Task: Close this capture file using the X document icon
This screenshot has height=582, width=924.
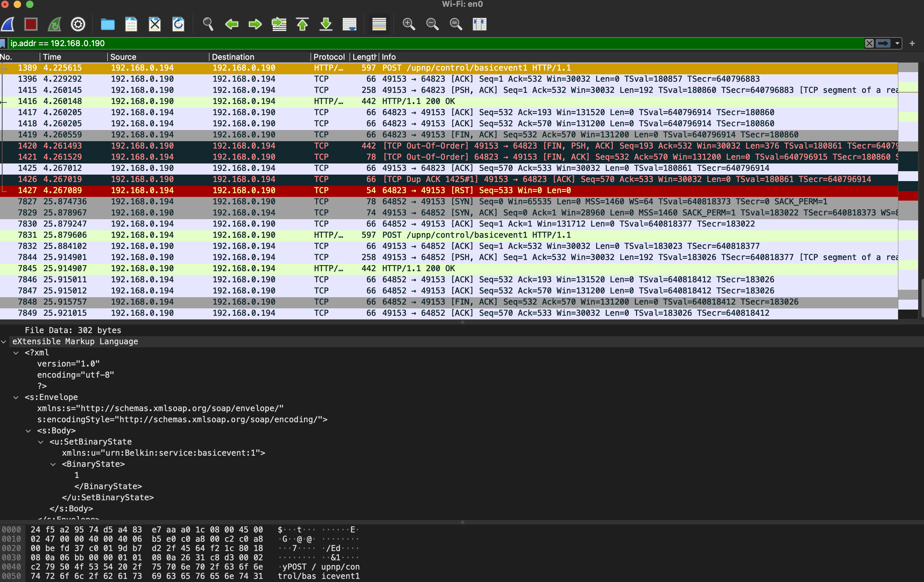Action: (x=155, y=24)
